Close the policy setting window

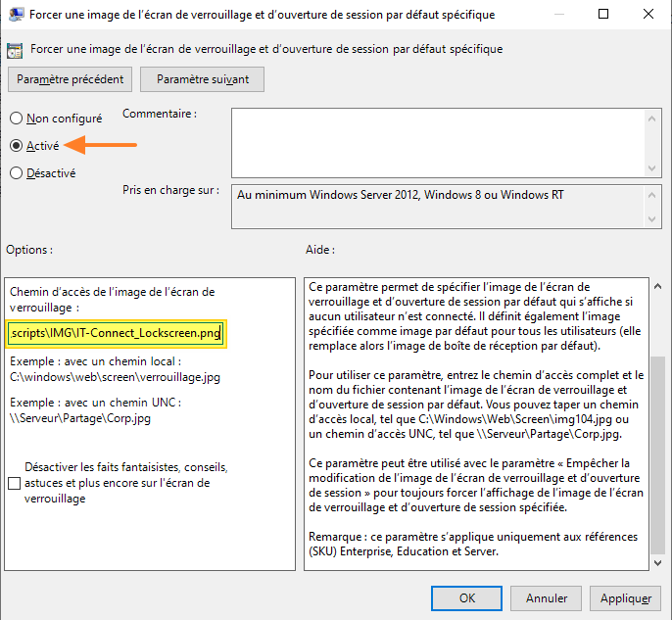coord(648,14)
